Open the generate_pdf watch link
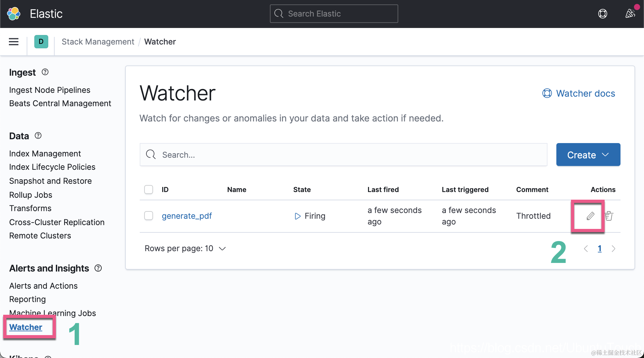Viewport: 644px width, 358px height. click(x=186, y=216)
